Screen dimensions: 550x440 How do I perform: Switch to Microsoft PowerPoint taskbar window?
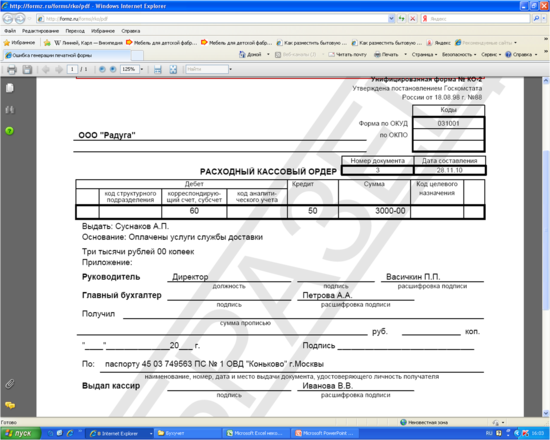coord(326,433)
